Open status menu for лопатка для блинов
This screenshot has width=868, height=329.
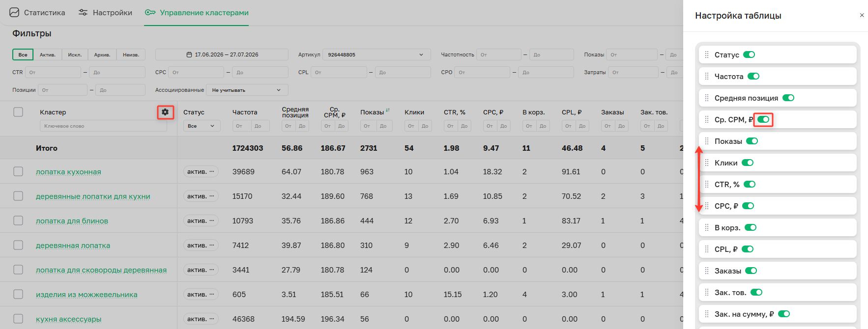point(212,220)
